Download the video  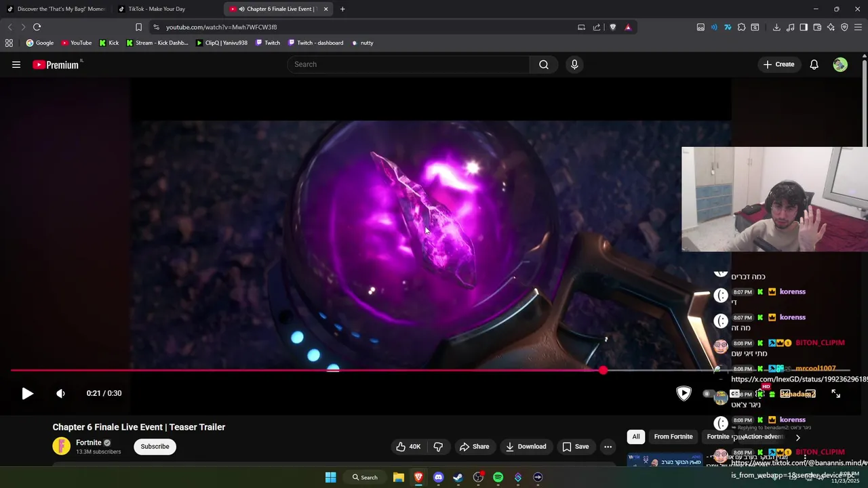tap(526, 447)
